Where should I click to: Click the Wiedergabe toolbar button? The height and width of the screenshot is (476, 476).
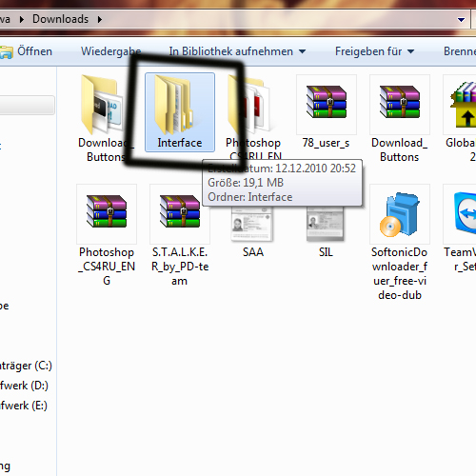110,51
